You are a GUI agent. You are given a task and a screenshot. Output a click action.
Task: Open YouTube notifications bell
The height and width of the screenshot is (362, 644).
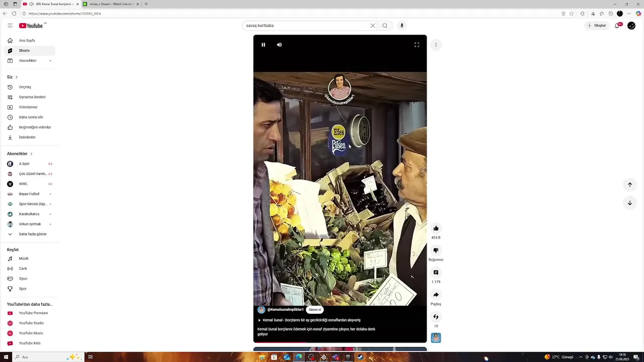tap(617, 26)
